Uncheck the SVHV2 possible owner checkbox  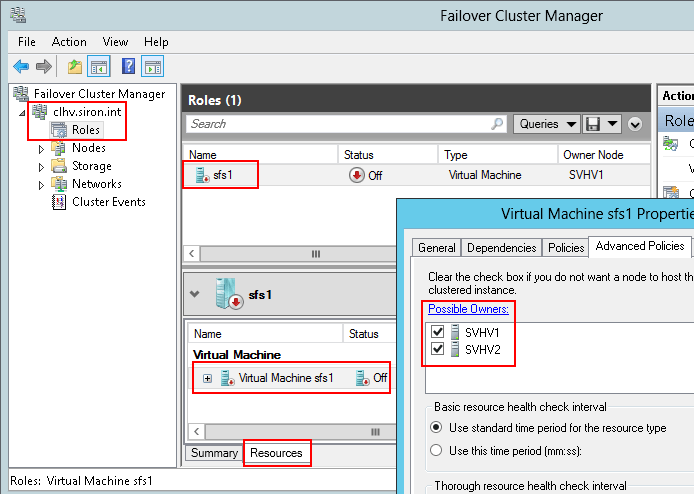click(437, 349)
